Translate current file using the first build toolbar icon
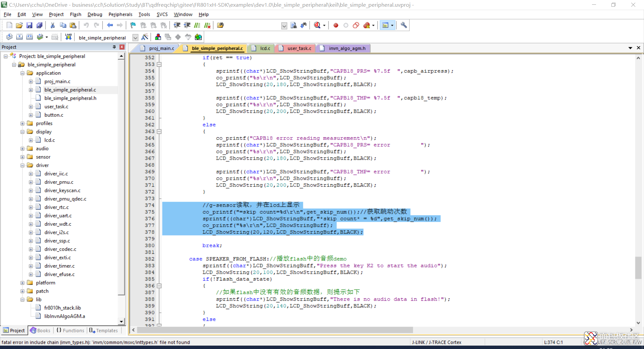 point(9,37)
